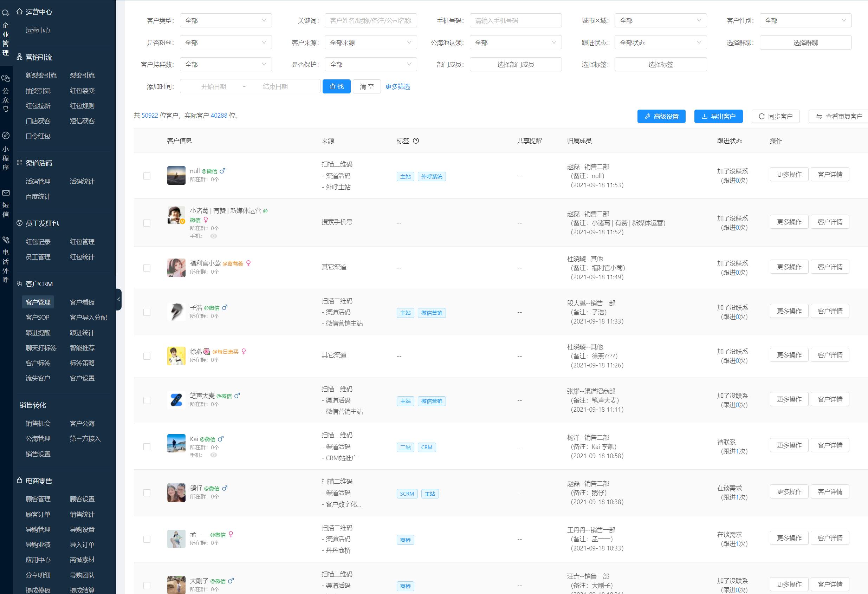Select the 短信 envelope icon
The image size is (868, 594).
(x=6, y=193)
